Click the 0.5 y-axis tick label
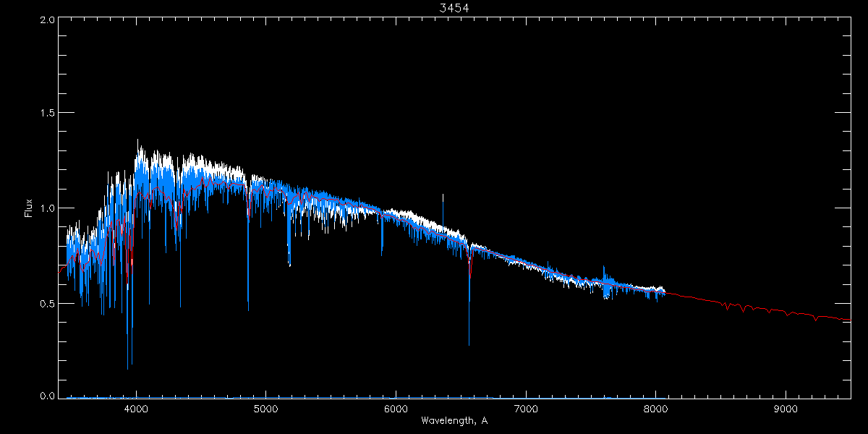 (48, 303)
